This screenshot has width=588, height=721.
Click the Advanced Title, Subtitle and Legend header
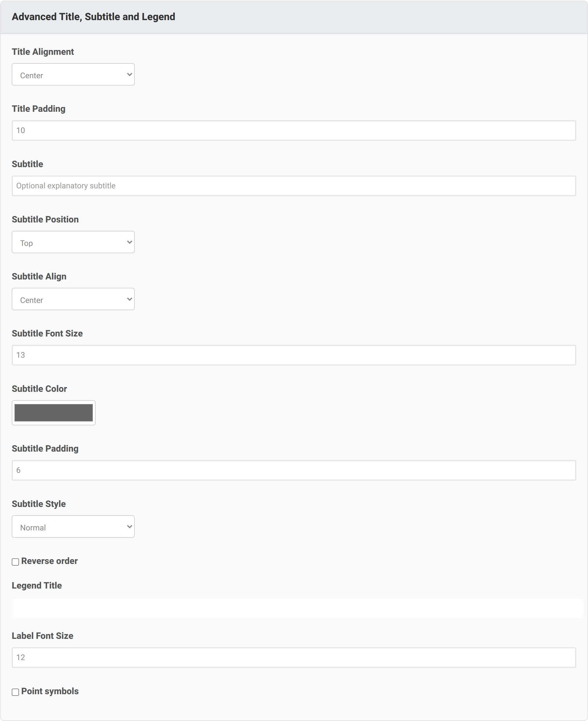tap(94, 16)
